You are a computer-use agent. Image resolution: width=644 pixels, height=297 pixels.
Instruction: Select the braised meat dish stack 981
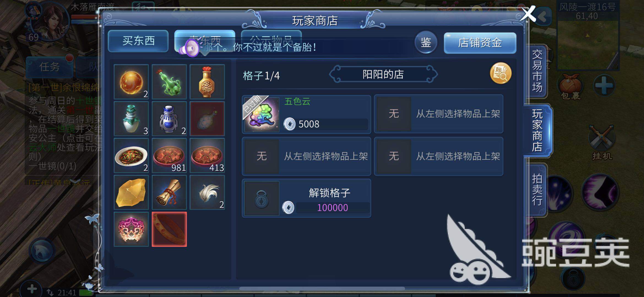pyautogui.click(x=169, y=155)
